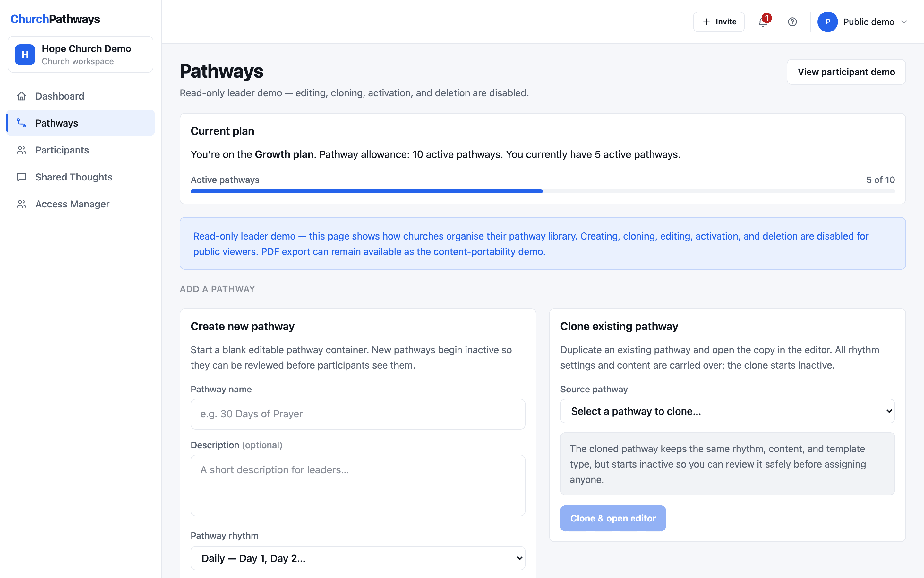
Task: Click the Active pathways progress bar
Action: tap(543, 191)
